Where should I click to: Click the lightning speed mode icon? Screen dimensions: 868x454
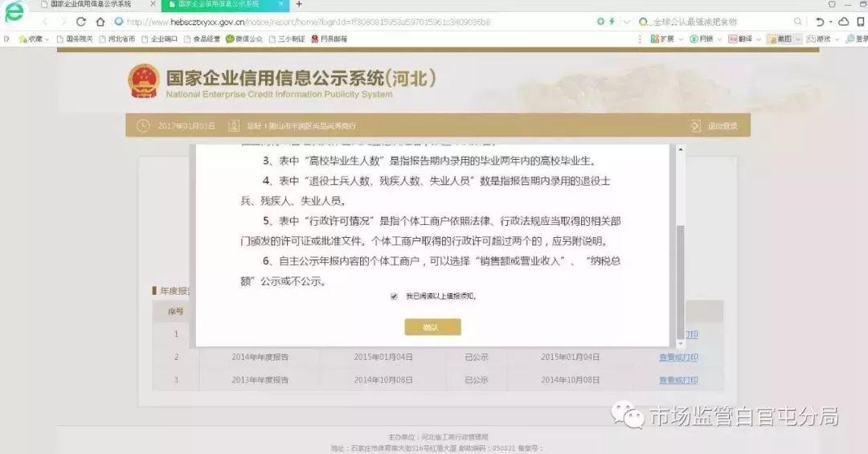(x=612, y=22)
